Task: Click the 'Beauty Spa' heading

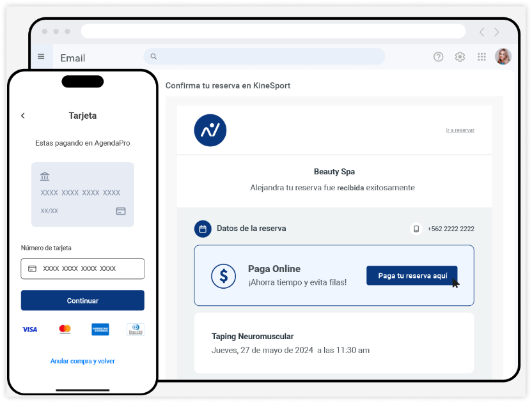Action: (334, 172)
